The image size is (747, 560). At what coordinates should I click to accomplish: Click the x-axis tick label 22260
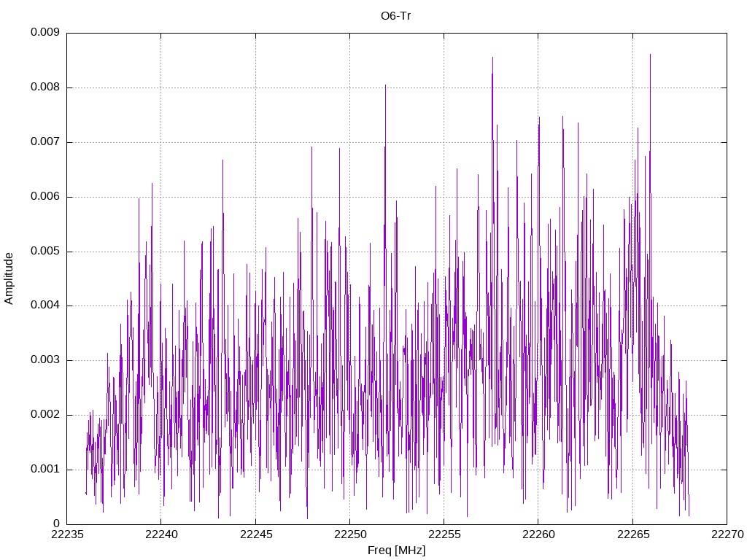(538, 534)
